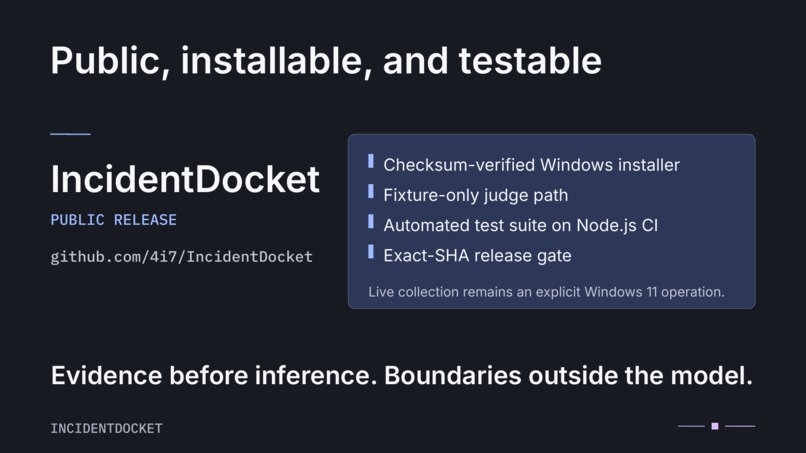Select 'Checksum-verified Windows installer' bullet text
Viewport: 806px width, 453px height.
tap(532, 165)
